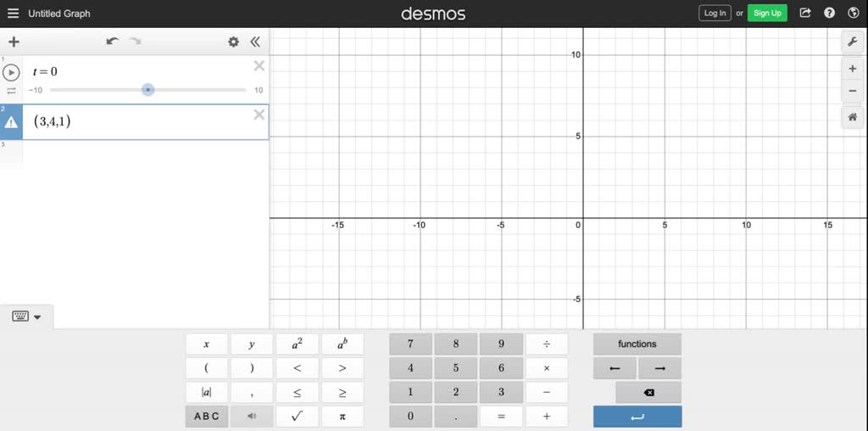This screenshot has height=431, width=868.
Task: Click the green Sign Up button
Action: click(767, 13)
